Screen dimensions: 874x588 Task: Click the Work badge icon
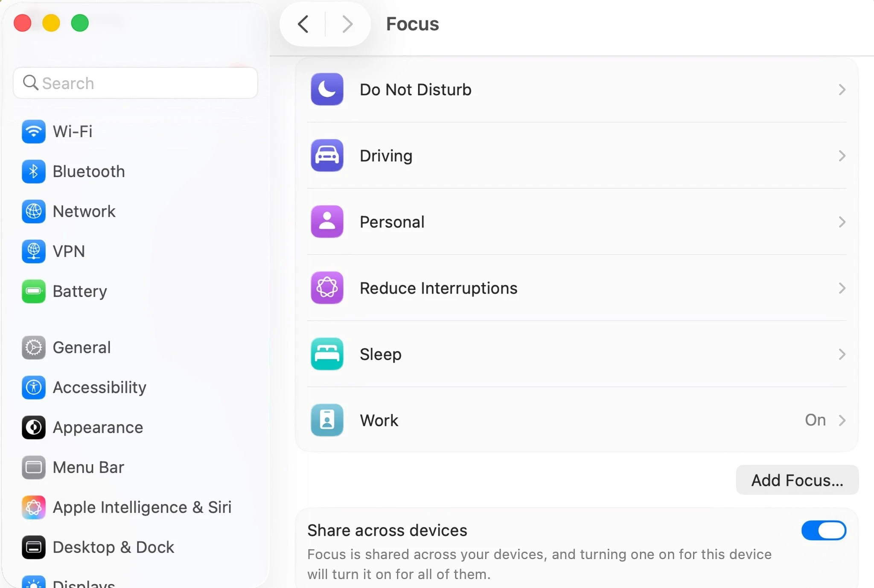pos(327,420)
